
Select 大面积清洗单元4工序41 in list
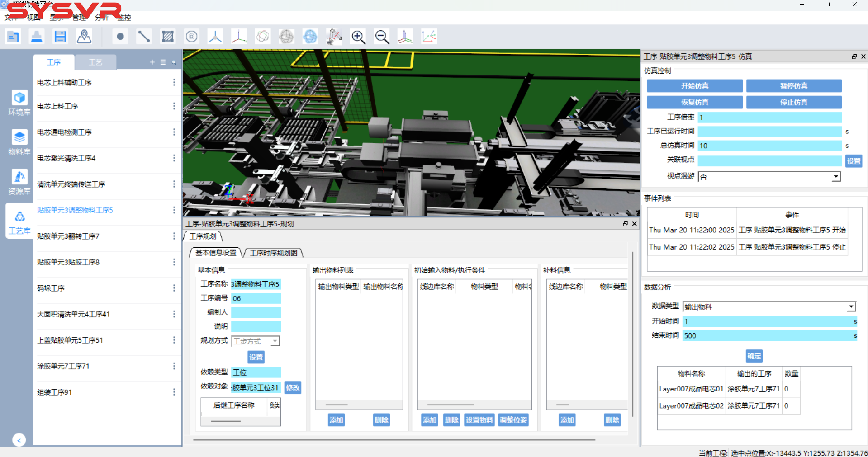click(73, 314)
